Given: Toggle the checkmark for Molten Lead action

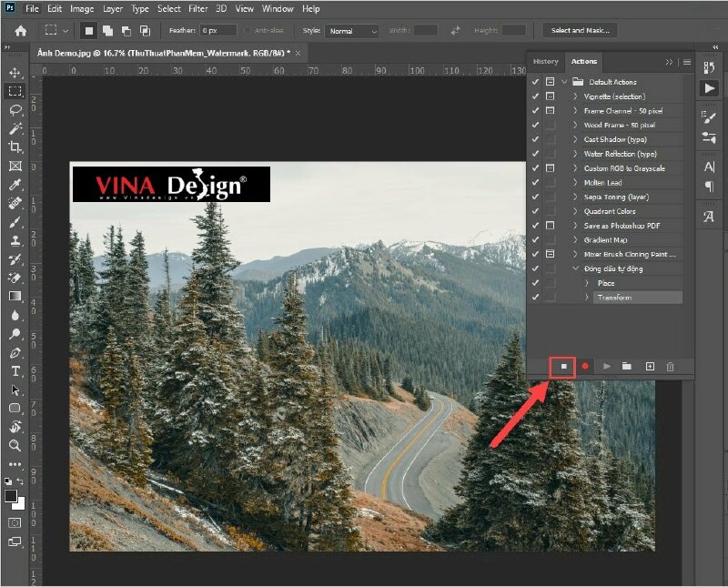Looking at the screenshot, I should pos(536,183).
